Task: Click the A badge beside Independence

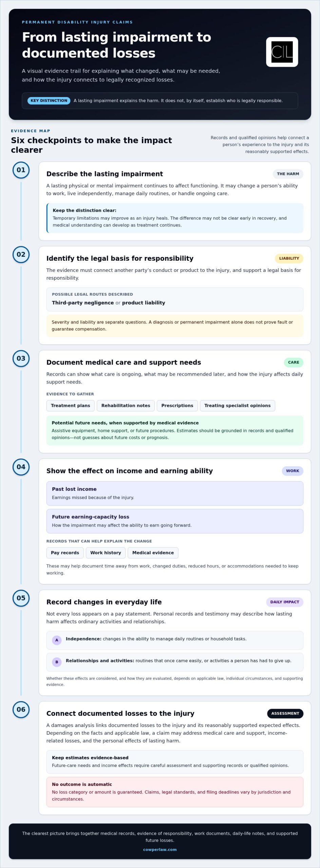Action: pyautogui.click(x=57, y=640)
